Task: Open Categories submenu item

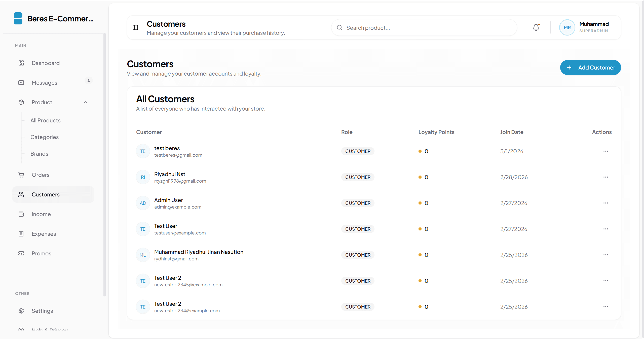Action: (x=45, y=137)
